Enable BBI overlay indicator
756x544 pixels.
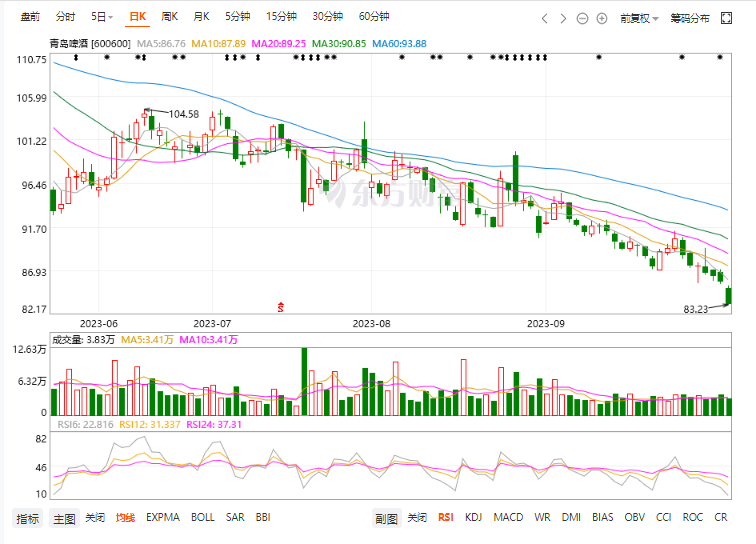click(263, 517)
